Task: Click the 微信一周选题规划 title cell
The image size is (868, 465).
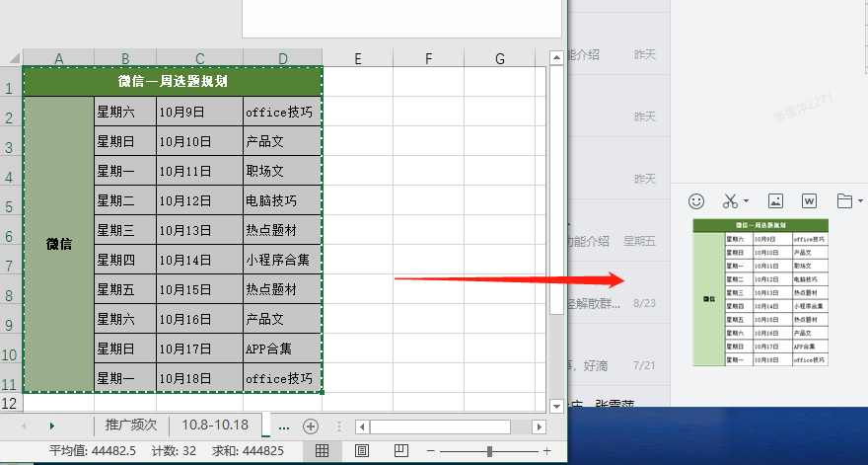Action: (173, 82)
